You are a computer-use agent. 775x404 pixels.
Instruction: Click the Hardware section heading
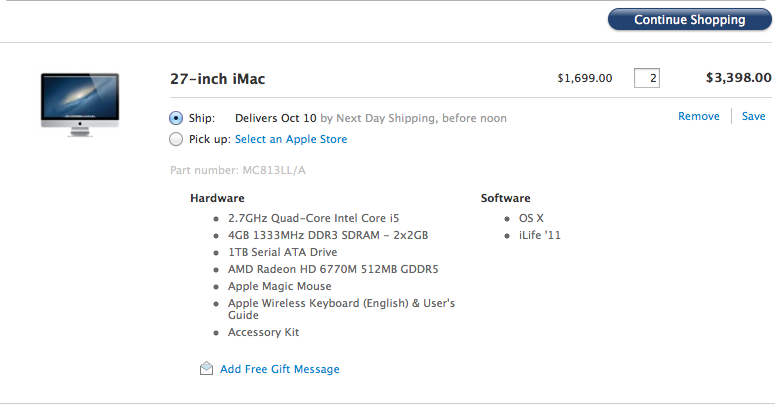tap(217, 198)
